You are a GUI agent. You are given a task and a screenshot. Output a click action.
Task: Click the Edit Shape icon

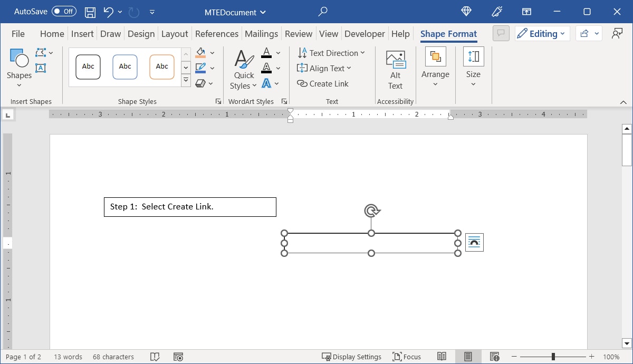(41, 53)
